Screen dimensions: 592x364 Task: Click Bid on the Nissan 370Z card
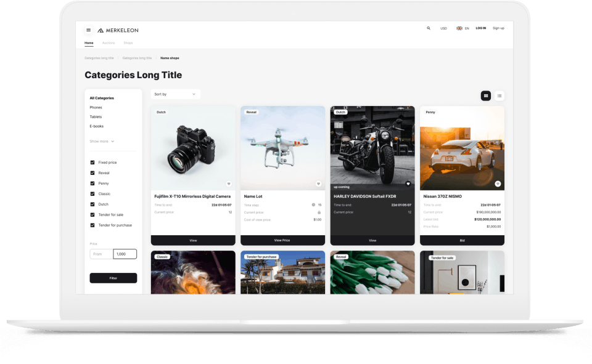coord(462,240)
